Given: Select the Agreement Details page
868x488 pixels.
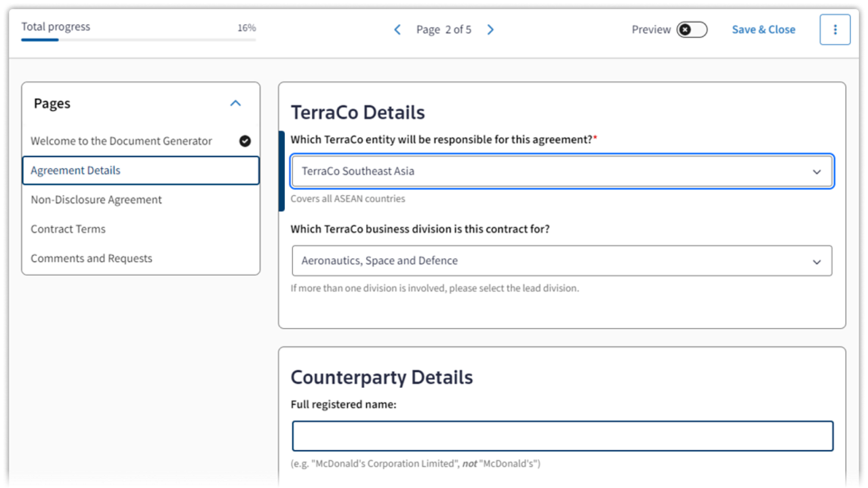Looking at the screenshot, I should 140,171.
